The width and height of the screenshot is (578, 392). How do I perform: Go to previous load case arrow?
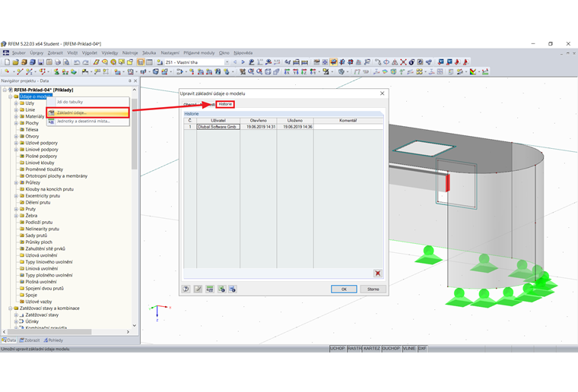pyautogui.click(x=235, y=62)
